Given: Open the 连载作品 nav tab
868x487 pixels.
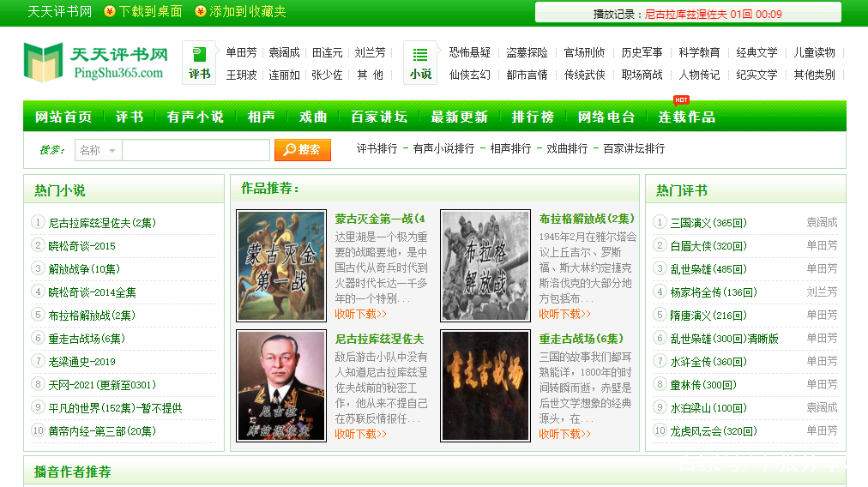Looking at the screenshot, I should coord(686,117).
